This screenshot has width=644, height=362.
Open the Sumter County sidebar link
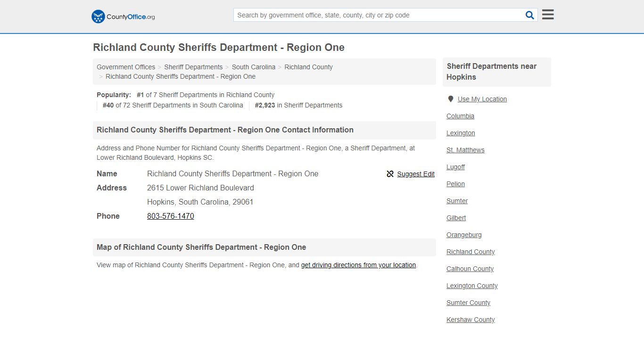(x=468, y=303)
